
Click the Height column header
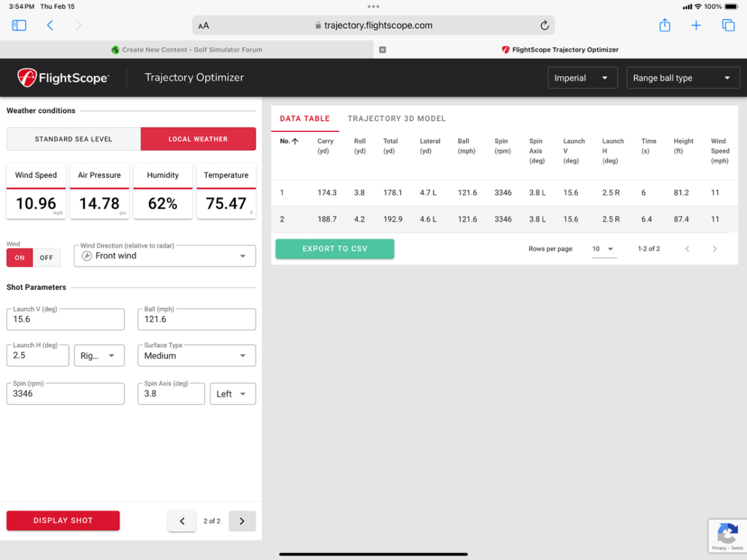[x=684, y=146]
